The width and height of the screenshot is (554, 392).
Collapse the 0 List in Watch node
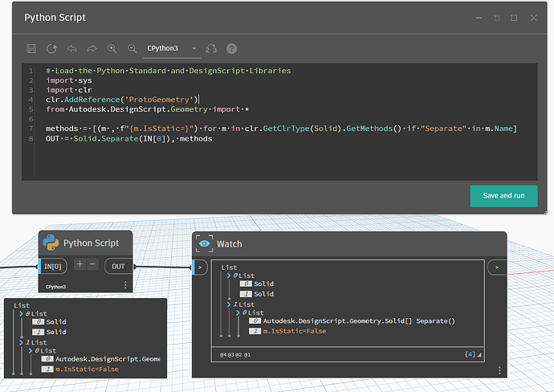pos(229,276)
